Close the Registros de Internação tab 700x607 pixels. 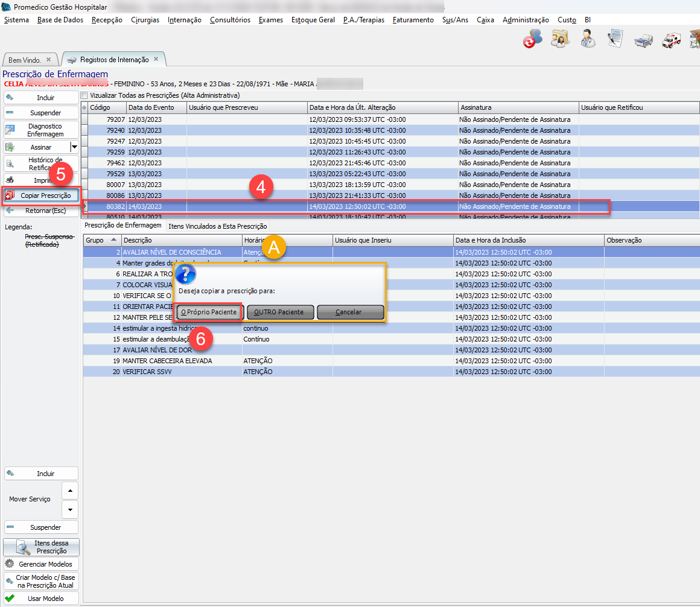pos(156,60)
